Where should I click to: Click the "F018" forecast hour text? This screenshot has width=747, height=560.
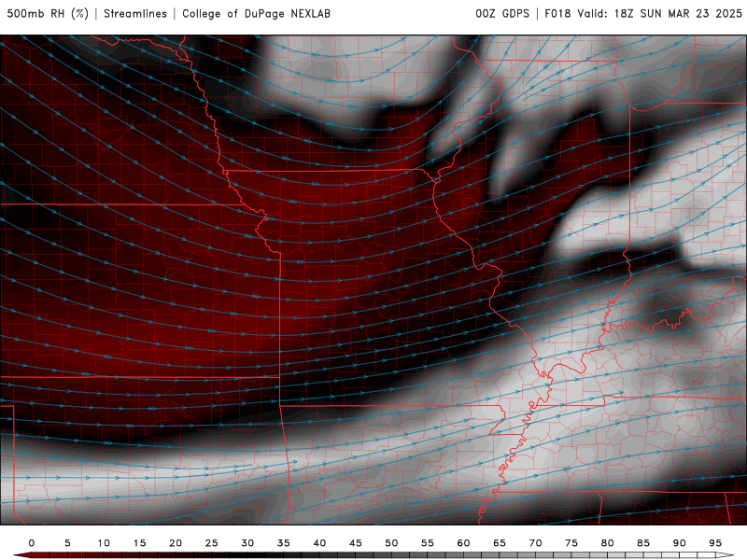[x=557, y=14]
